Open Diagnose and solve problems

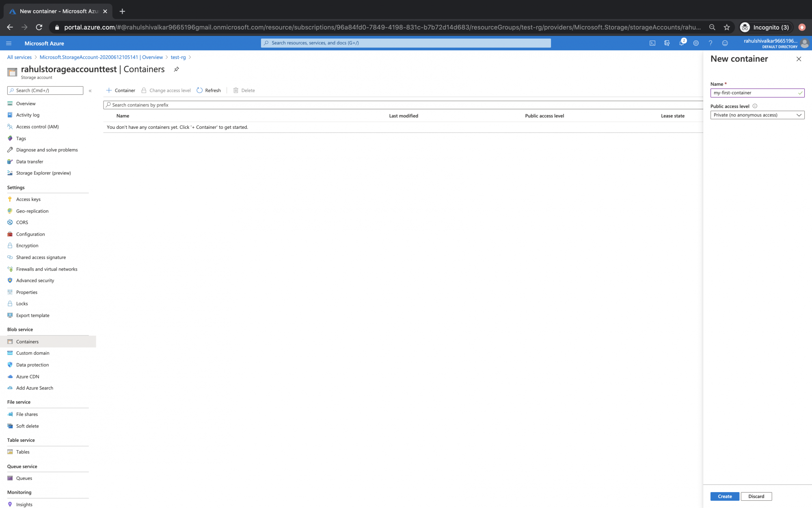click(x=47, y=150)
